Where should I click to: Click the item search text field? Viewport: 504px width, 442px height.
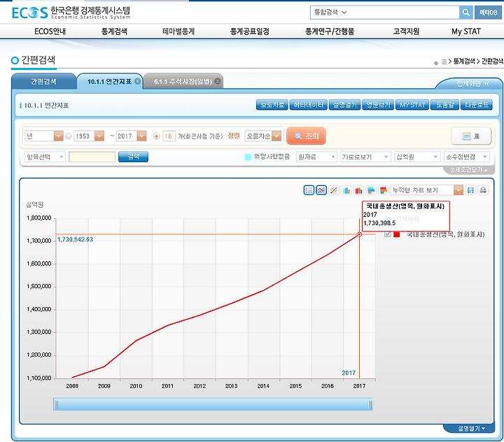tap(92, 157)
